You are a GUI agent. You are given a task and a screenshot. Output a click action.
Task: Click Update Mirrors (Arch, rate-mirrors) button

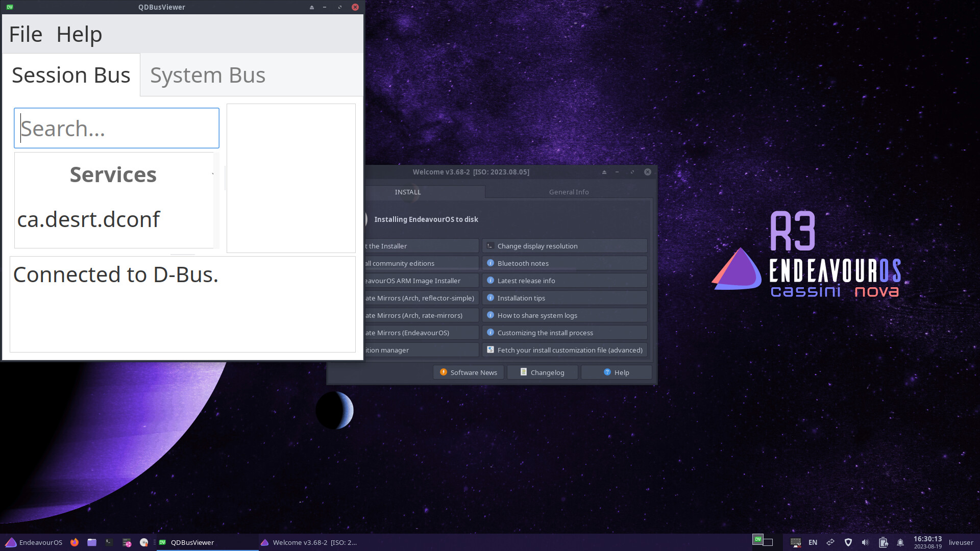click(421, 315)
